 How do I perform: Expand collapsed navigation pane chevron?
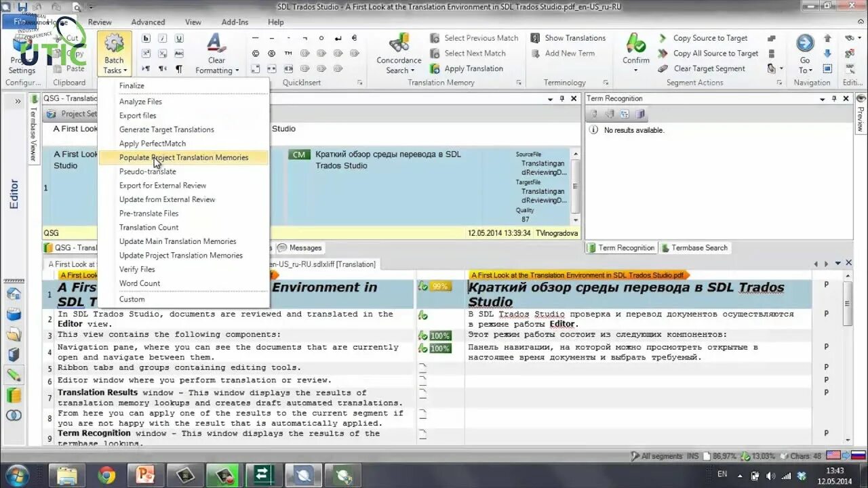point(17,101)
